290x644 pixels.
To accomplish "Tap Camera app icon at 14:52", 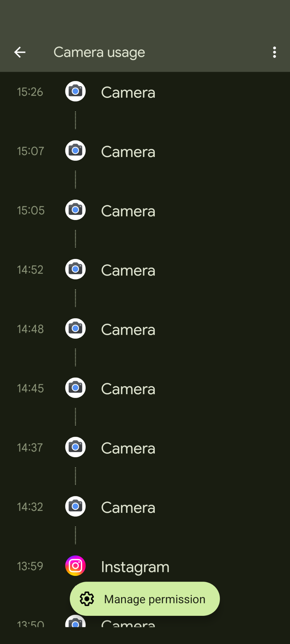I will click(76, 269).
